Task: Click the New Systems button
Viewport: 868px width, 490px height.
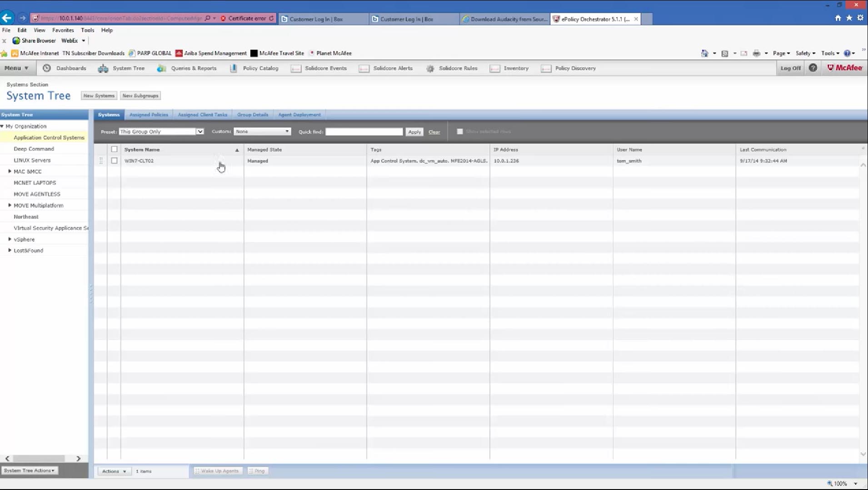Action: pyautogui.click(x=99, y=96)
